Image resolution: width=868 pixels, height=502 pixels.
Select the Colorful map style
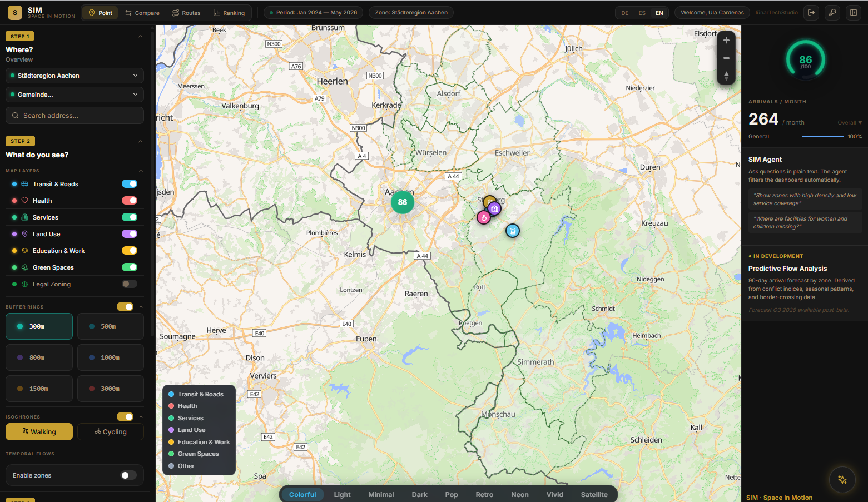click(x=302, y=495)
